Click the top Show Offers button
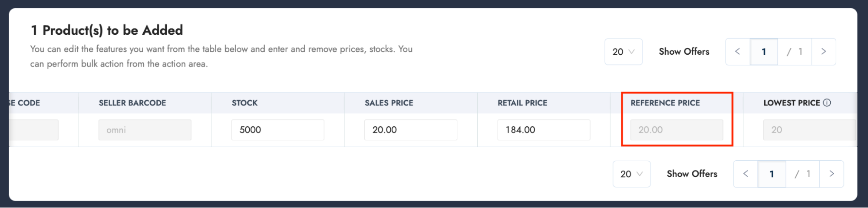868x208 pixels. [x=684, y=52]
